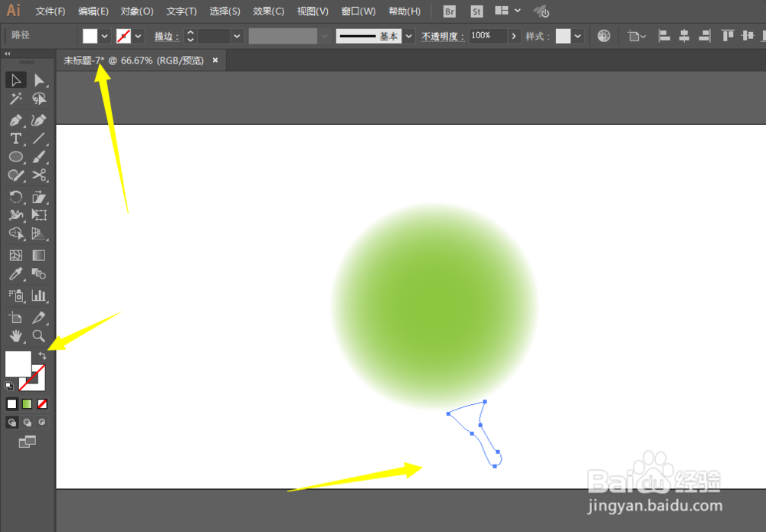This screenshot has width=766, height=532.
Task: Select the Line Segment tool
Action: click(39, 139)
